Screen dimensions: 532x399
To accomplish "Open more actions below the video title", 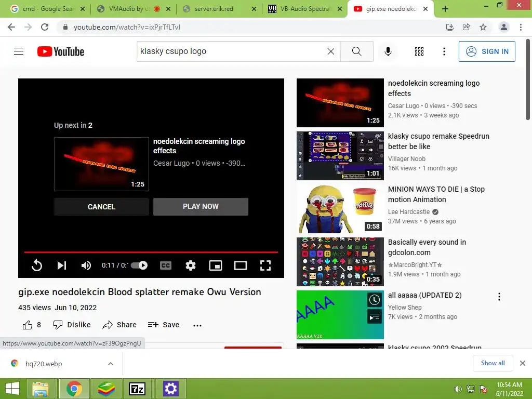I will 197,325.
